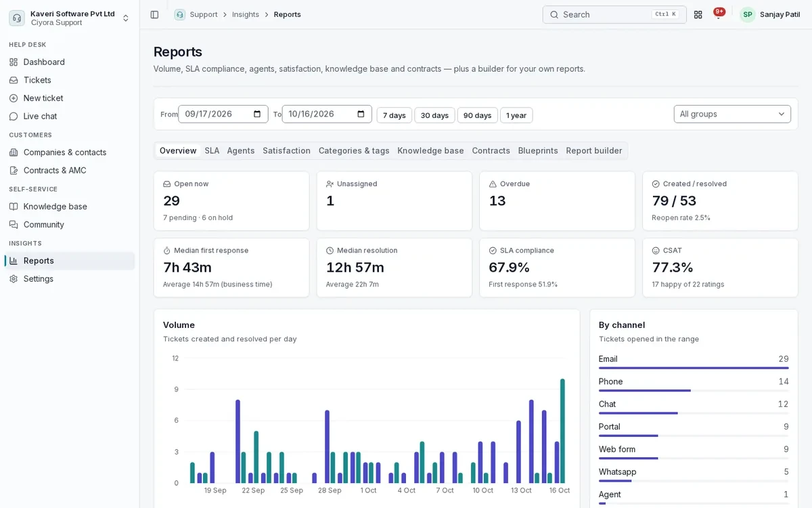Screen dimensions: 812x508
Task: Set range to 7 days
Action: tap(394, 115)
